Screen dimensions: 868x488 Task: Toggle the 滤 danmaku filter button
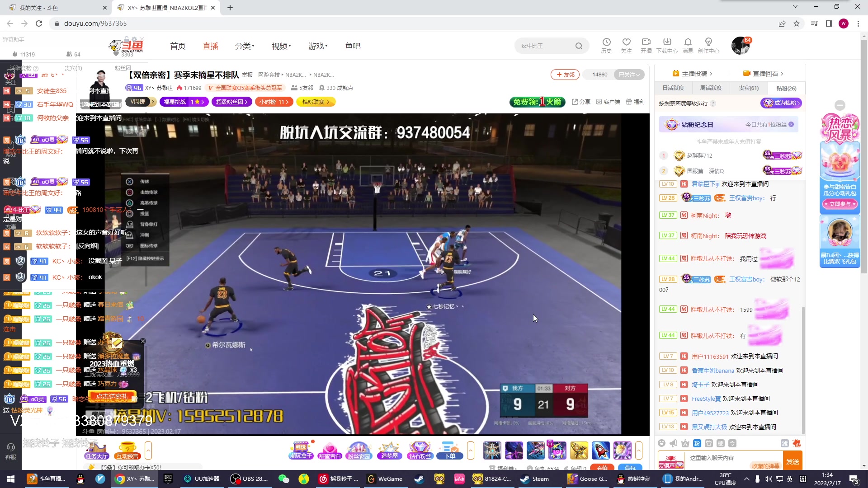(x=785, y=443)
